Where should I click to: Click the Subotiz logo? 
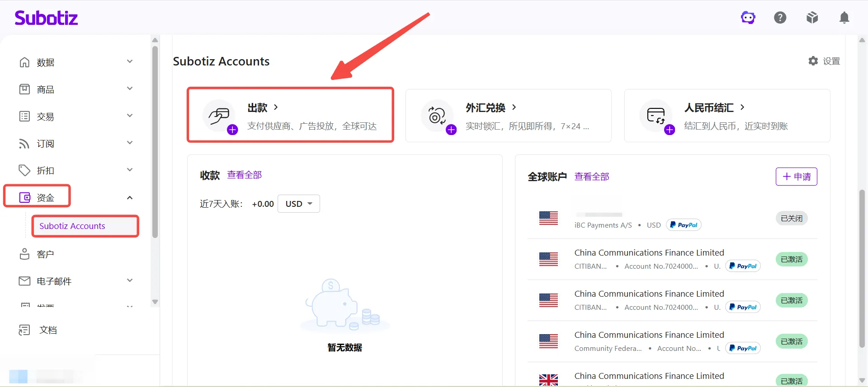[x=46, y=18]
